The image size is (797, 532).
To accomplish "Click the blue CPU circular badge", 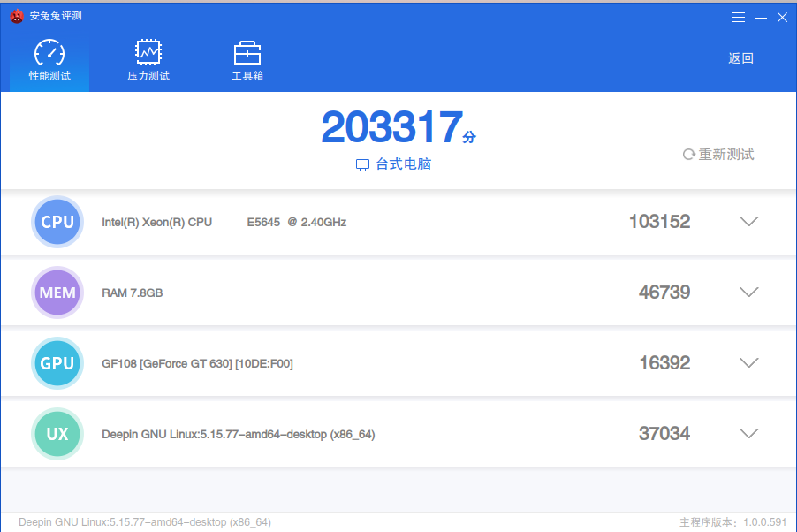I will point(57,222).
